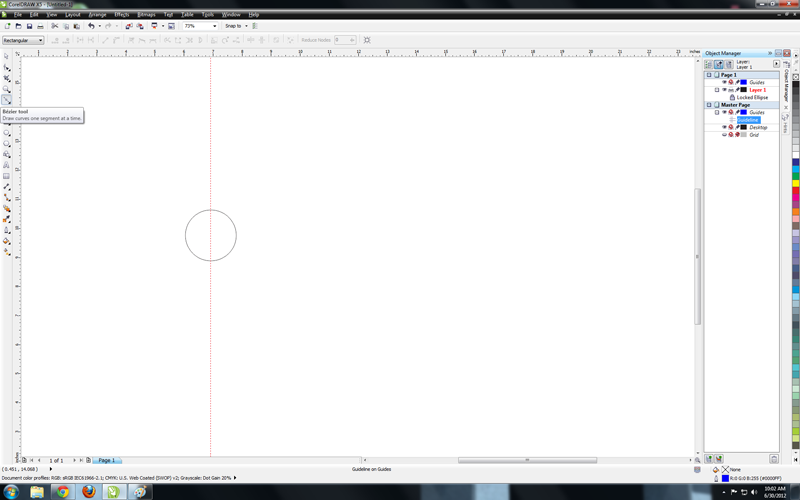The image size is (800, 500).
Task: Select the Zoom tool in the toolbox
Action: 7,89
